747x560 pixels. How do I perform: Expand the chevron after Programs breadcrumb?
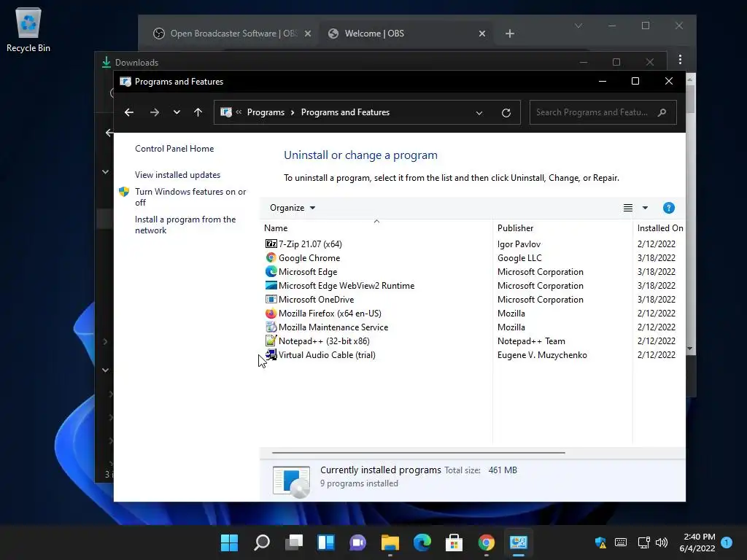pos(293,112)
